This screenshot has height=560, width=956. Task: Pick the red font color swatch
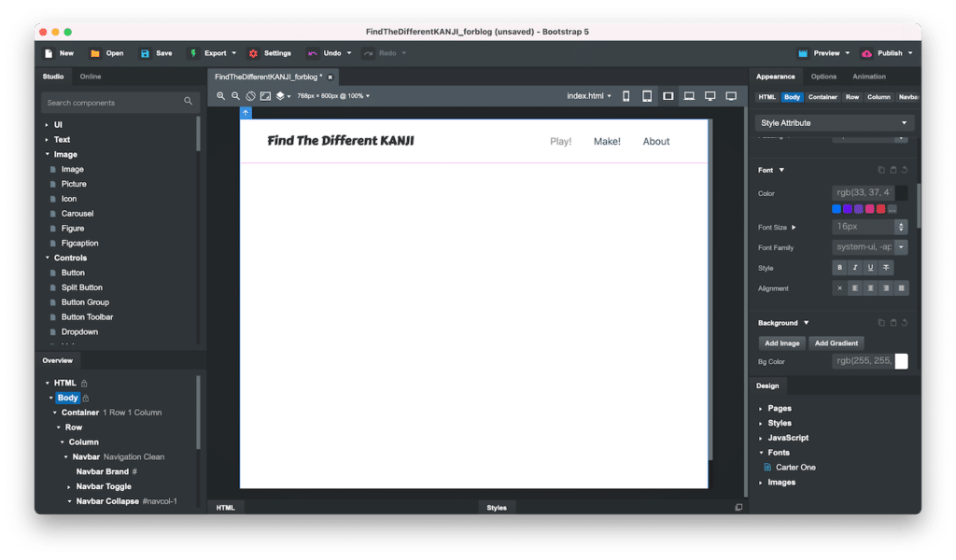tap(881, 209)
